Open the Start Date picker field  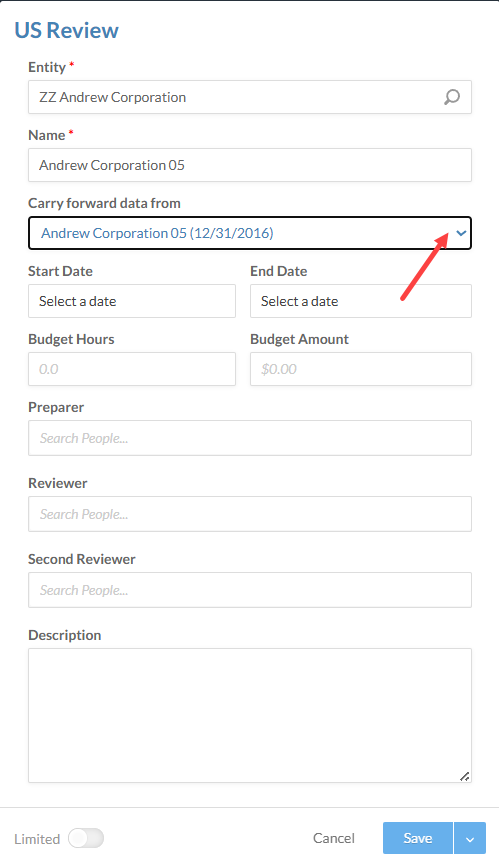(132, 301)
